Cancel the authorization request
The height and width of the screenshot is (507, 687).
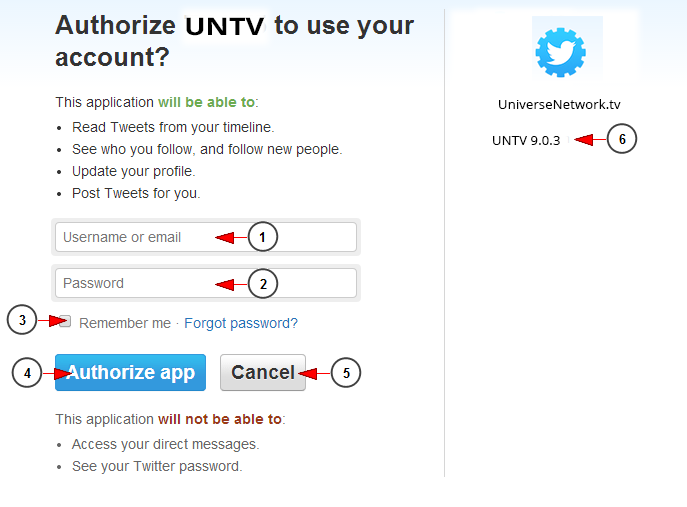pos(262,372)
